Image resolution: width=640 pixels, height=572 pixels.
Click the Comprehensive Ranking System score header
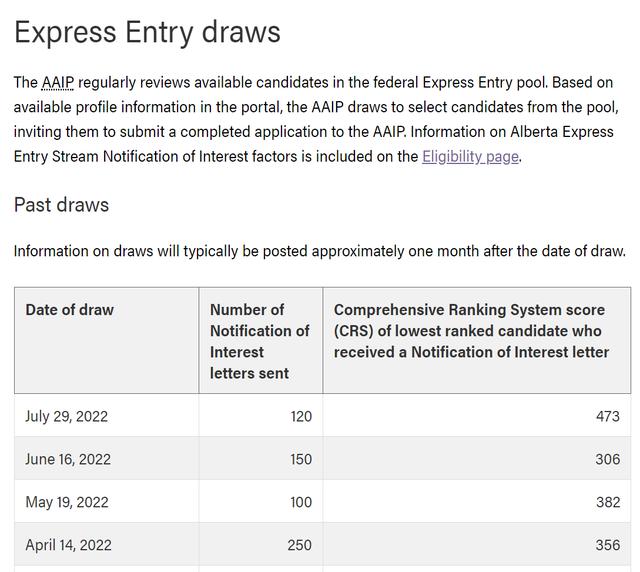coord(477,341)
